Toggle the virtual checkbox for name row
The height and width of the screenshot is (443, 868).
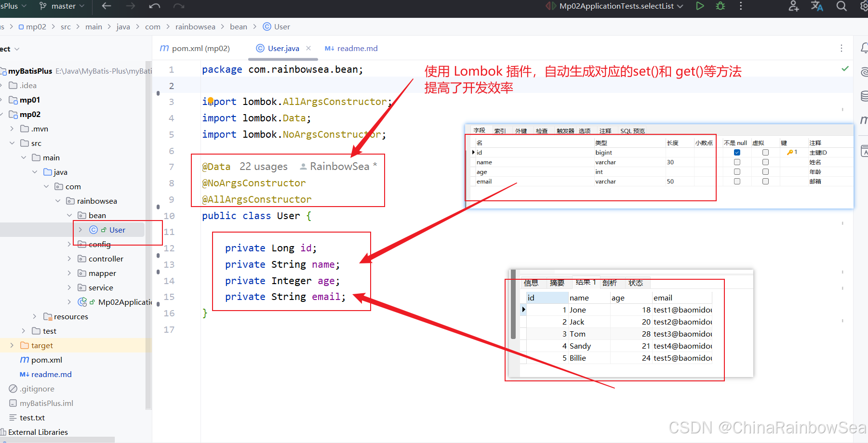tap(765, 162)
